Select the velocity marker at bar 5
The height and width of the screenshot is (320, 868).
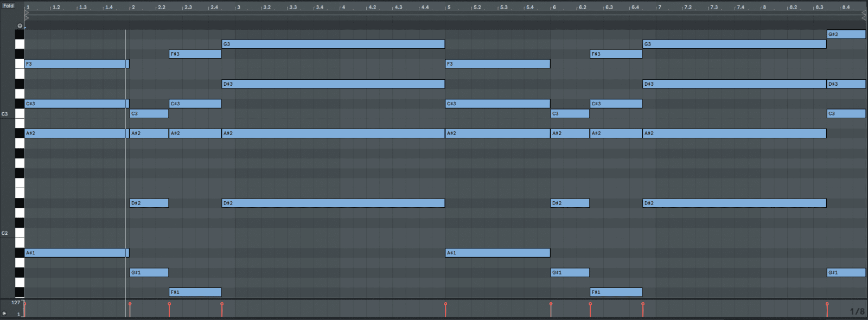pos(445,305)
